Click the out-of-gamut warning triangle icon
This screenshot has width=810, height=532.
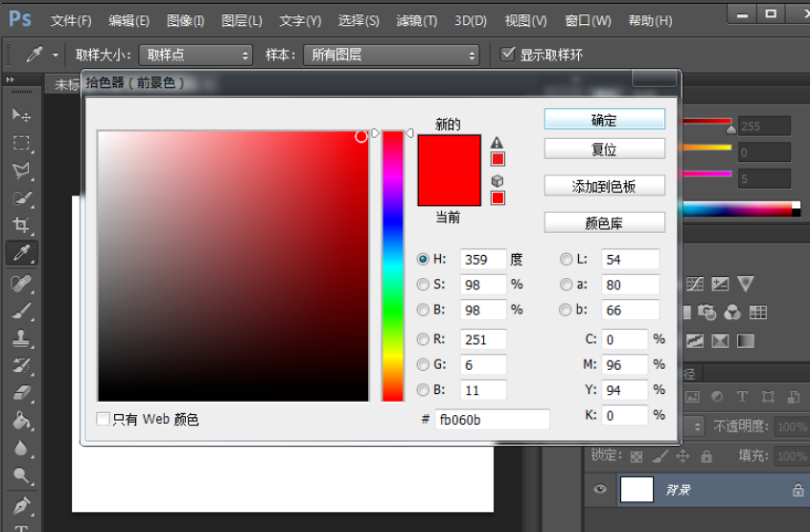(x=497, y=143)
